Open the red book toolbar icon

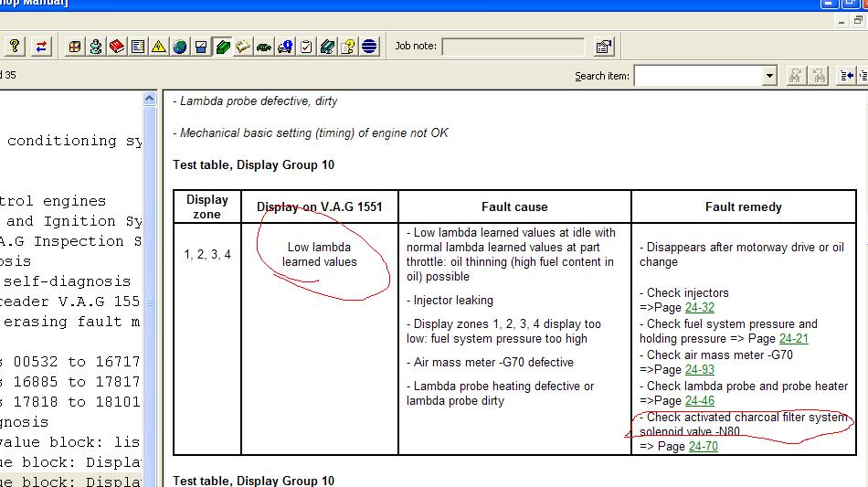(117, 47)
